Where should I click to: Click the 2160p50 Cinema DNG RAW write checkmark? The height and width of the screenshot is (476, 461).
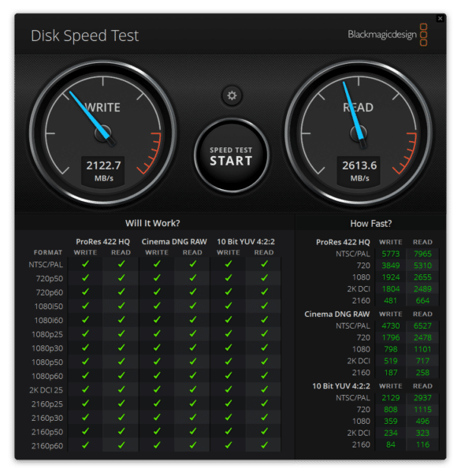tap(157, 431)
